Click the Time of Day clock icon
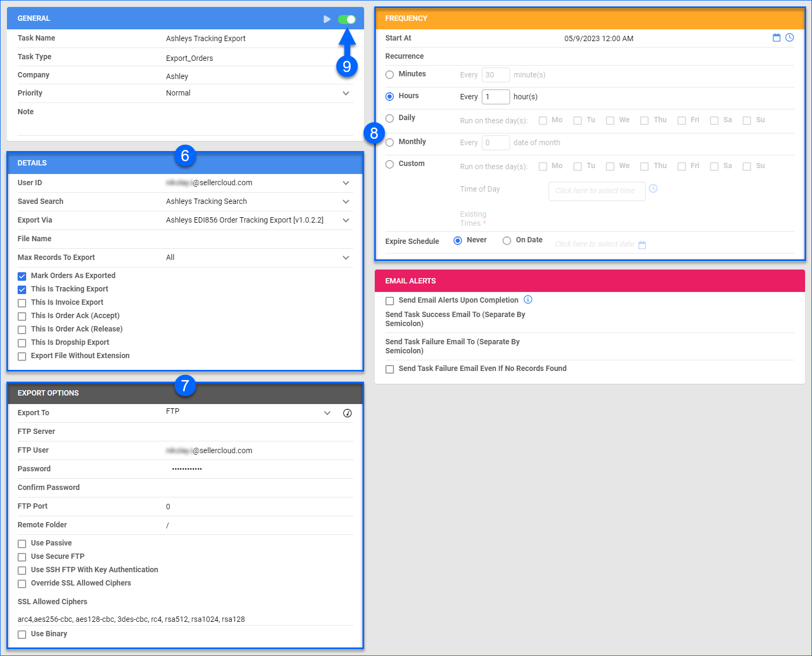Screen dimensions: 812x656 click(x=653, y=188)
